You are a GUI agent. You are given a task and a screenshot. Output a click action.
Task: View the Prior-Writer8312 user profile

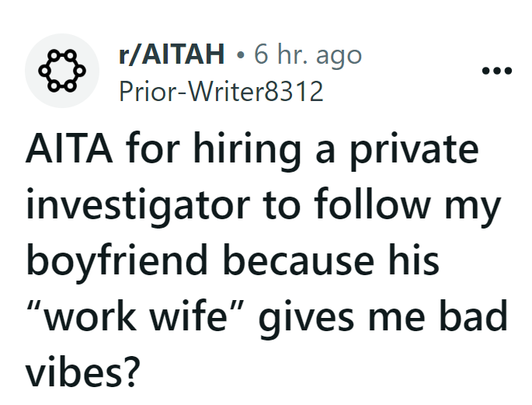[221, 91]
